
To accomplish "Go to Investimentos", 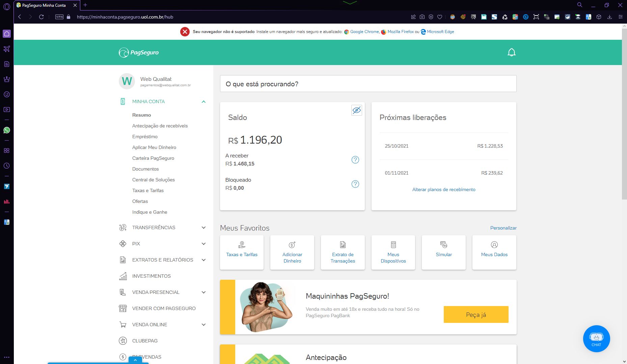I will click(152, 276).
